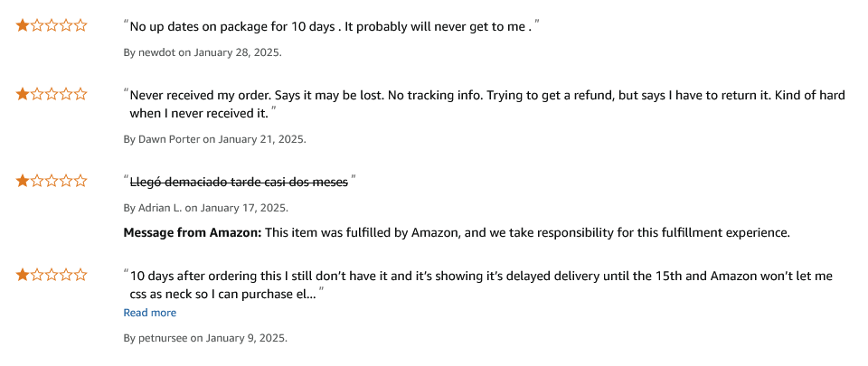This screenshot has width=868, height=366.
Task: Click the star rating on Adrian L.'s review
Action: 52,181
